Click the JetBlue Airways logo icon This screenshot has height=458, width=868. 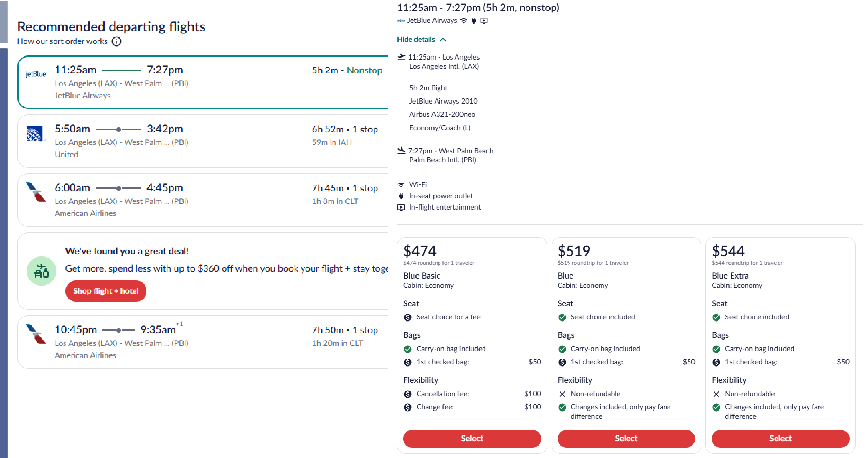(x=36, y=73)
